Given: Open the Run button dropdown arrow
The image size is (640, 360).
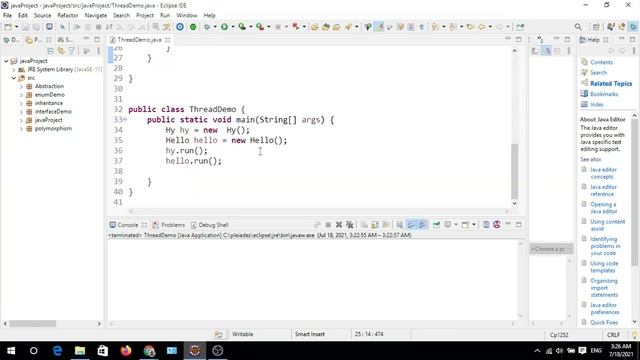Looking at the screenshot, I should click(233, 27).
